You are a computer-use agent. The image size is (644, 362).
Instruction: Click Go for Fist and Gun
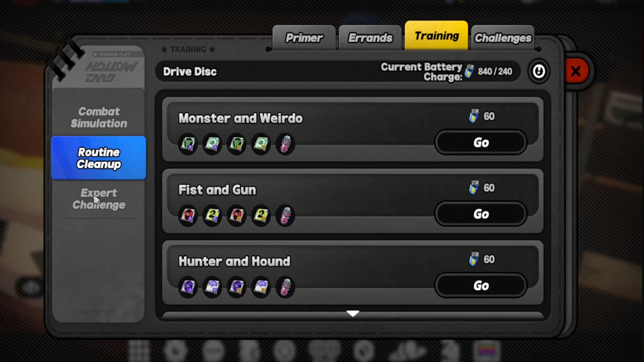tap(481, 214)
